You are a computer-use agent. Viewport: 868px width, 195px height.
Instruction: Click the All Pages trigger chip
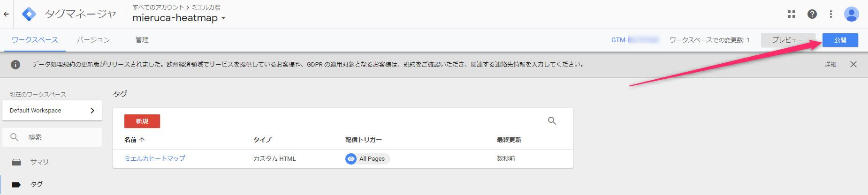point(368,159)
